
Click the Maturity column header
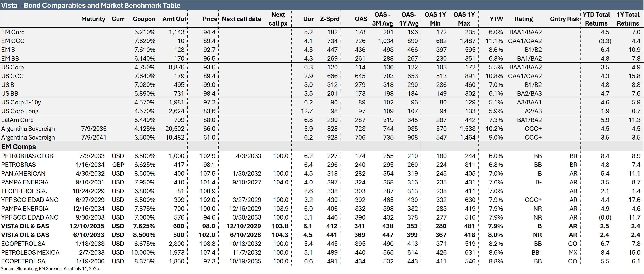pyautogui.click(x=93, y=19)
